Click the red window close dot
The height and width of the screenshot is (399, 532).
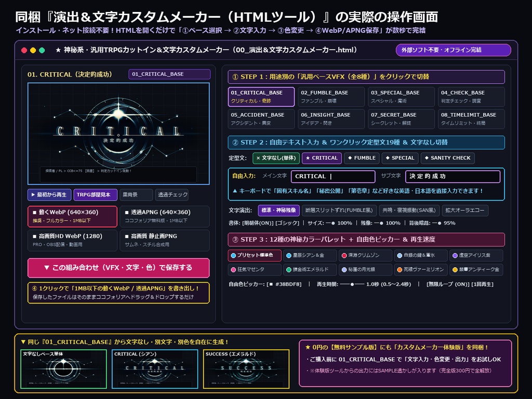(x=24, y=50)
